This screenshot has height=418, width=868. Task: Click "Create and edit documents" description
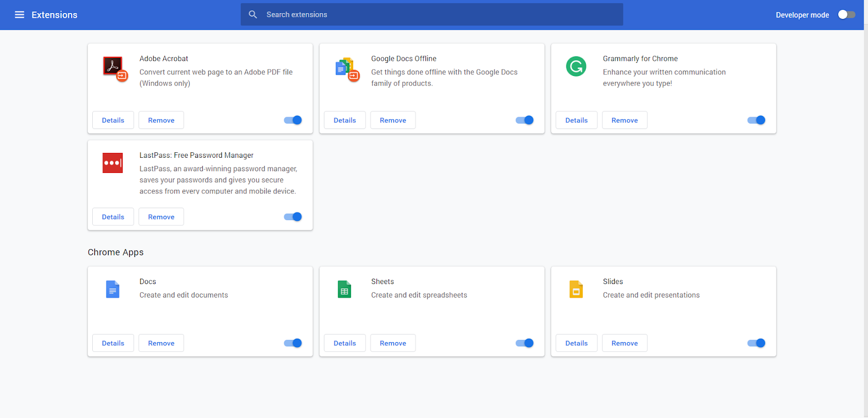click(183, 295)
